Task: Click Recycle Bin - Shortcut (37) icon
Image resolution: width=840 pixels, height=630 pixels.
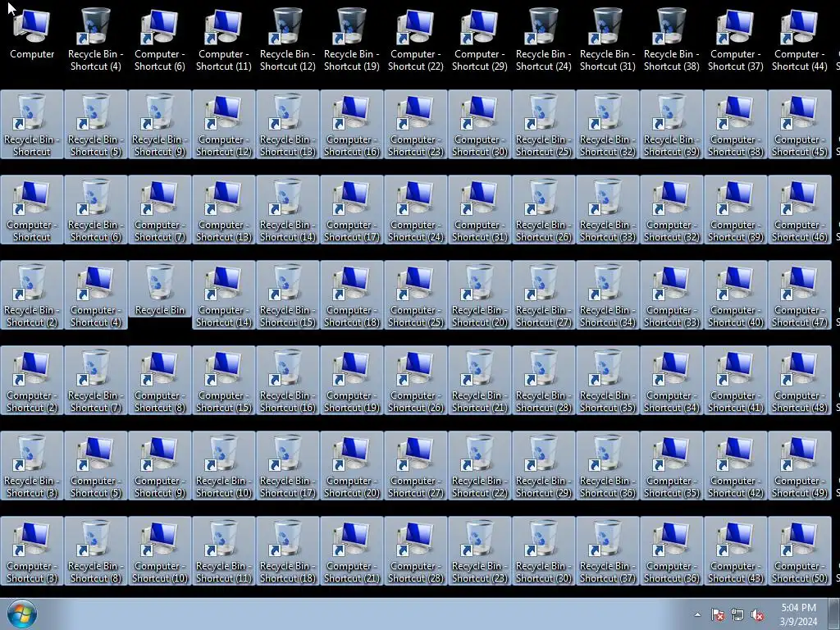Action: tap(608, 550)
